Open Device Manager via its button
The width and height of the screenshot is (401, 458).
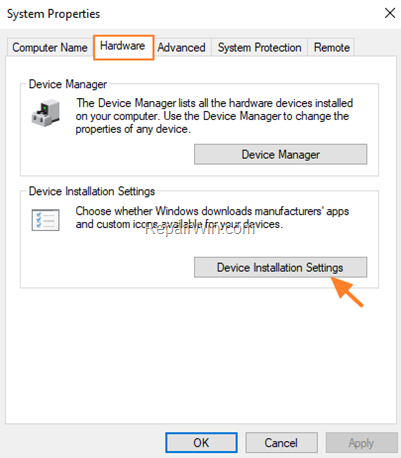click(x=281, y=154)
